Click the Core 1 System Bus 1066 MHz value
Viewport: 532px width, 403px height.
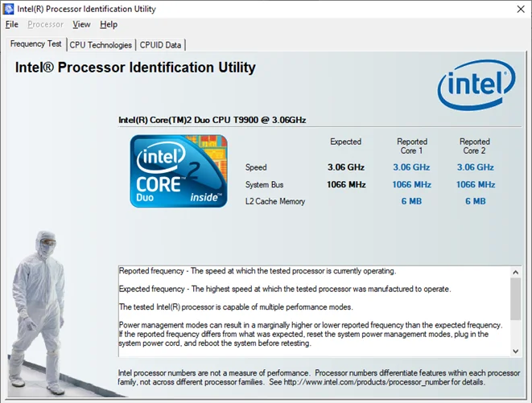(411, 184)
